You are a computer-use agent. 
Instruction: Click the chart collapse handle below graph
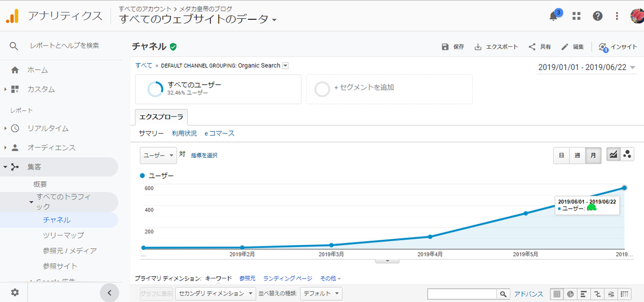pyautogui.click(x=386, y=261)
